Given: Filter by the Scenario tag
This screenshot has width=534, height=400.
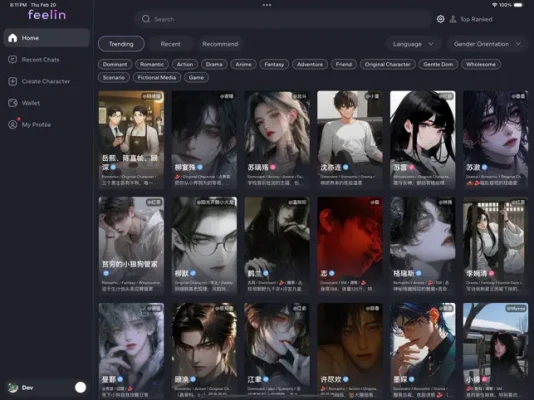Looking at the screenshot, I should (114, 78).
